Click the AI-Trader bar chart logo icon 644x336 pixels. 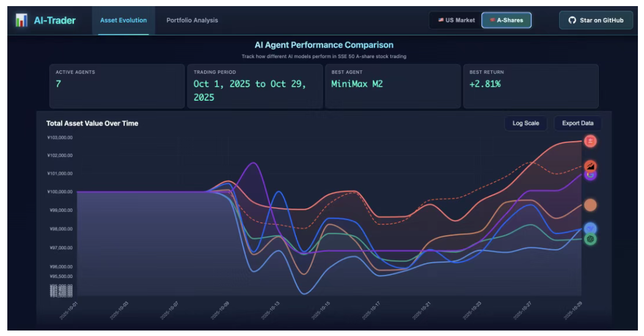click(x=21, y=20)
